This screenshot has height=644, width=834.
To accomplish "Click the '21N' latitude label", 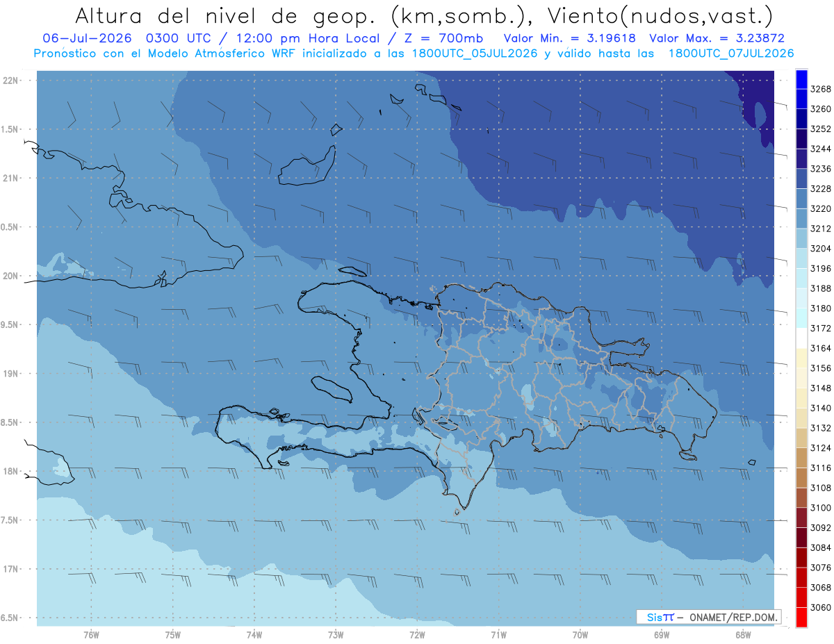I will [x=10, y=179].
